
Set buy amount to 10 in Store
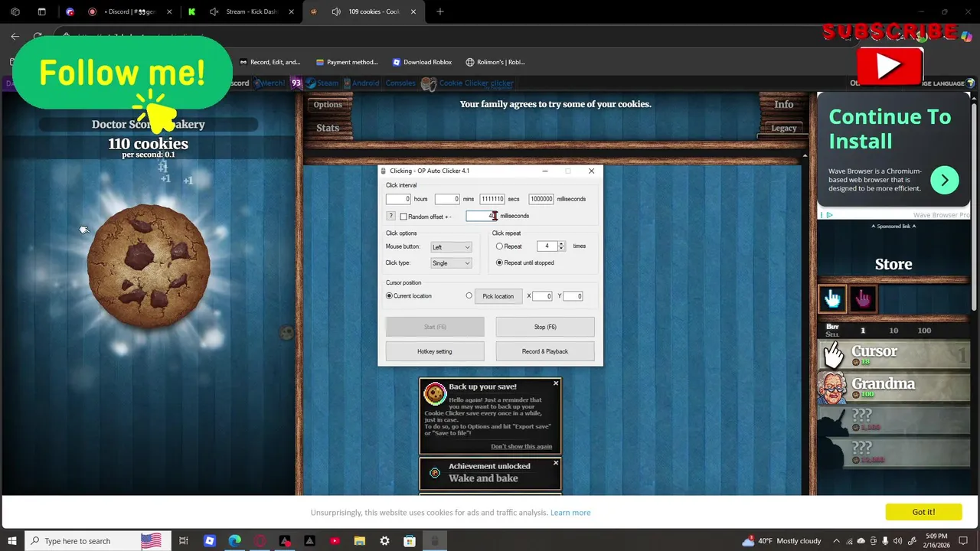pos(893,331)
